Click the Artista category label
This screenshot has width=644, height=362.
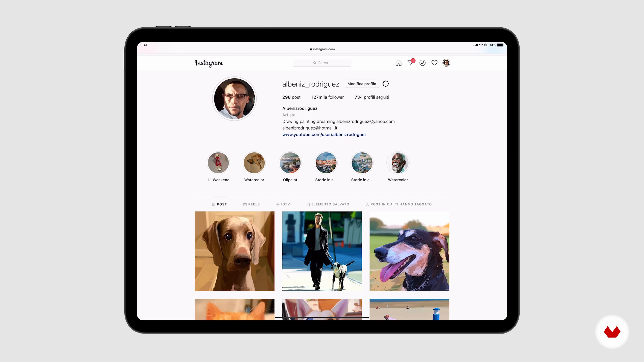coord(289,115)
